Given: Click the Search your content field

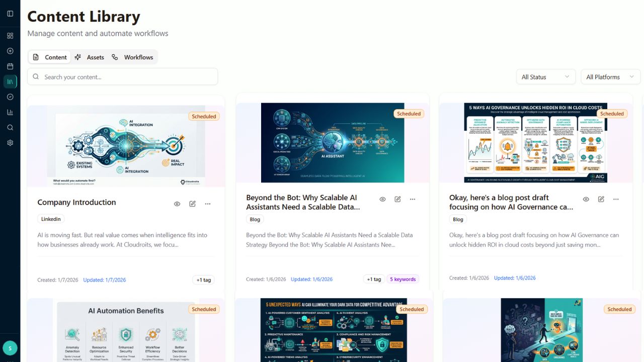Looking at the screenshot, I should 123,77.
